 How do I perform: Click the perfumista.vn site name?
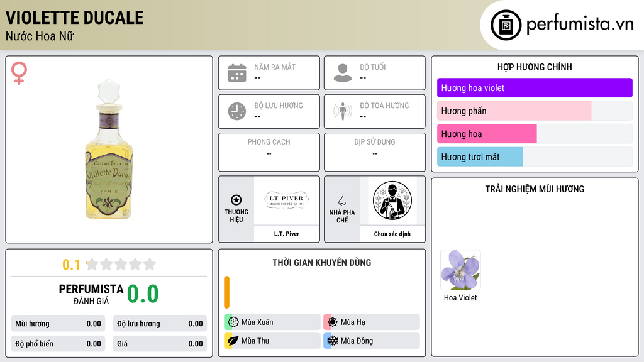click(580, 25)
